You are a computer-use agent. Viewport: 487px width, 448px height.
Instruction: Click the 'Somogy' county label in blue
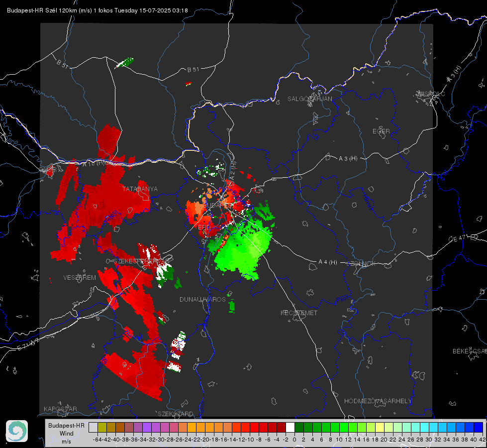click(x=100, y=367)
